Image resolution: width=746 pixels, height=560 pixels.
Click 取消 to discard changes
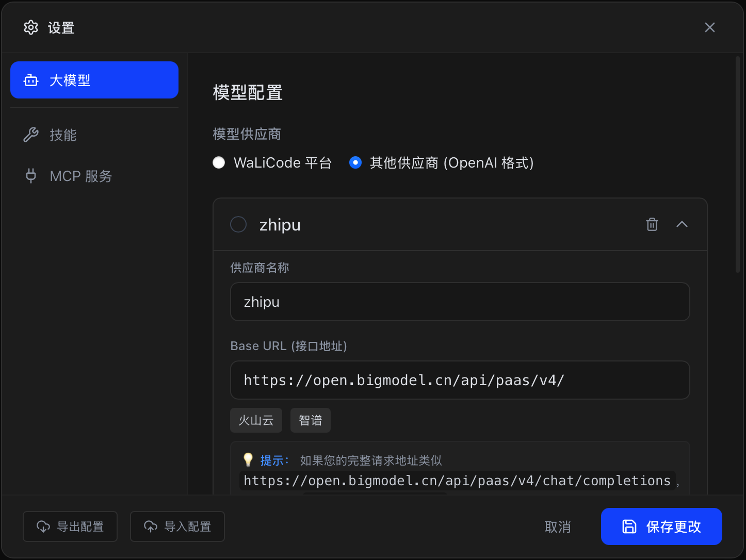[x=558, y=526]
